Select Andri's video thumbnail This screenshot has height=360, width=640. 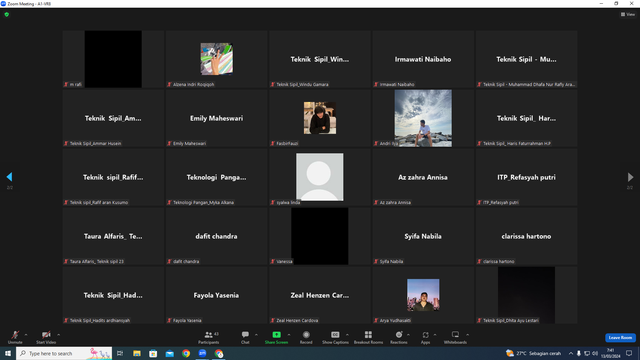[423, 118]
